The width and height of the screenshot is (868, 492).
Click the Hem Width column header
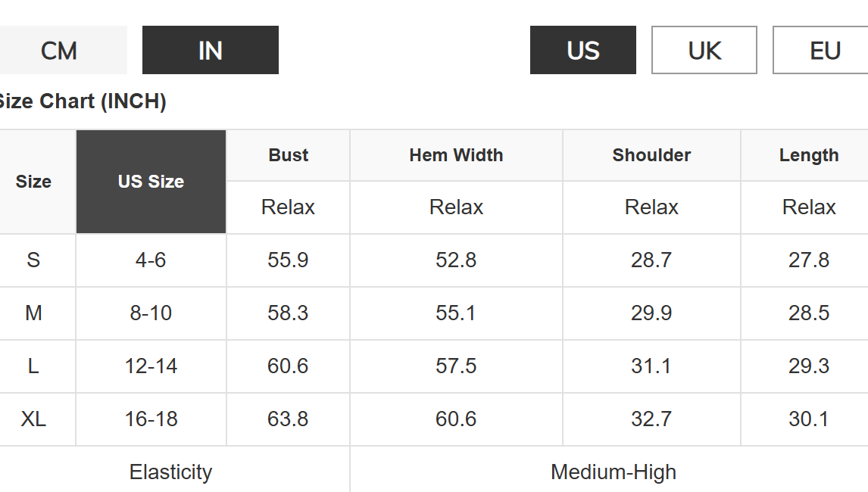(456, 155)
